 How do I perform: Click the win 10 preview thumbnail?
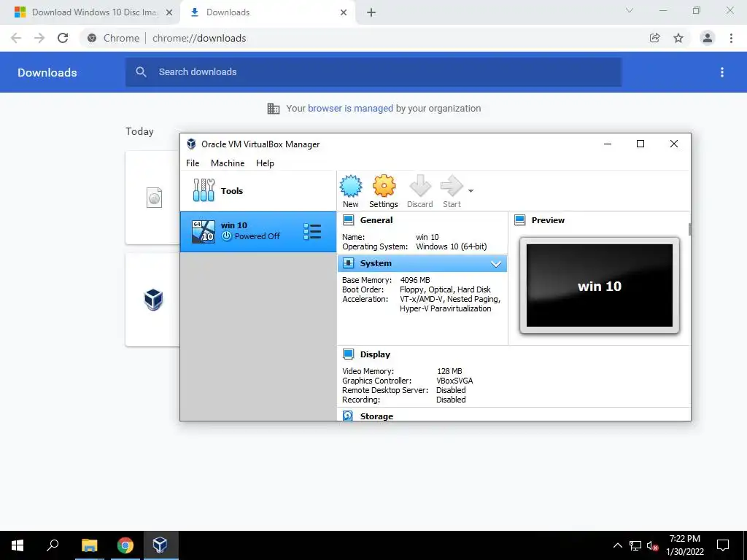[x=600, y=286]
